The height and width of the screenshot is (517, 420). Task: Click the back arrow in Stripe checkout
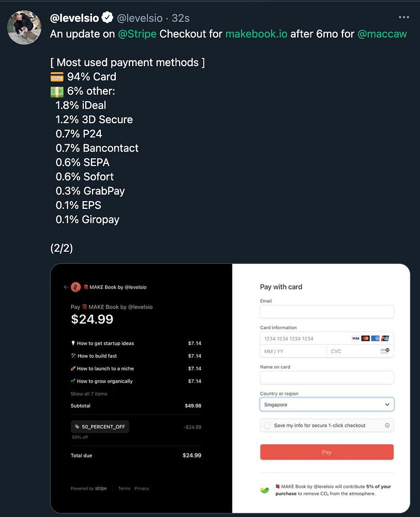(66, 287)
